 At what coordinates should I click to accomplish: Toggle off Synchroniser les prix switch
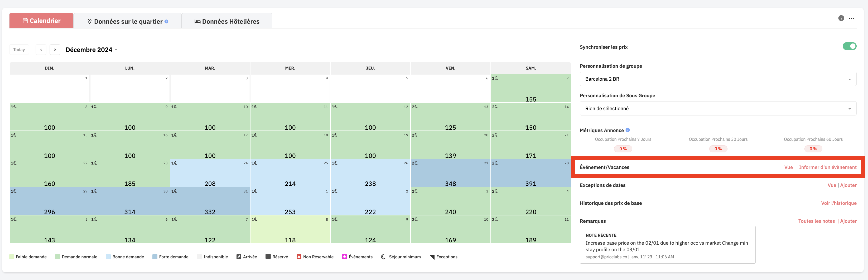pyautogui.click(x=849, y=46)
